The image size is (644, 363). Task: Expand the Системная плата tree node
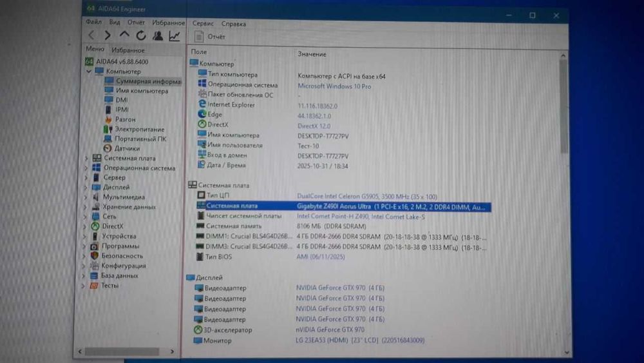[x=86, y=158]
